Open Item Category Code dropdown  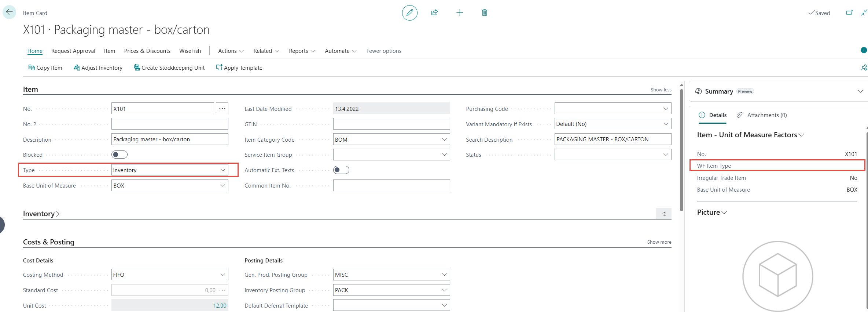[x=444, y=139]
